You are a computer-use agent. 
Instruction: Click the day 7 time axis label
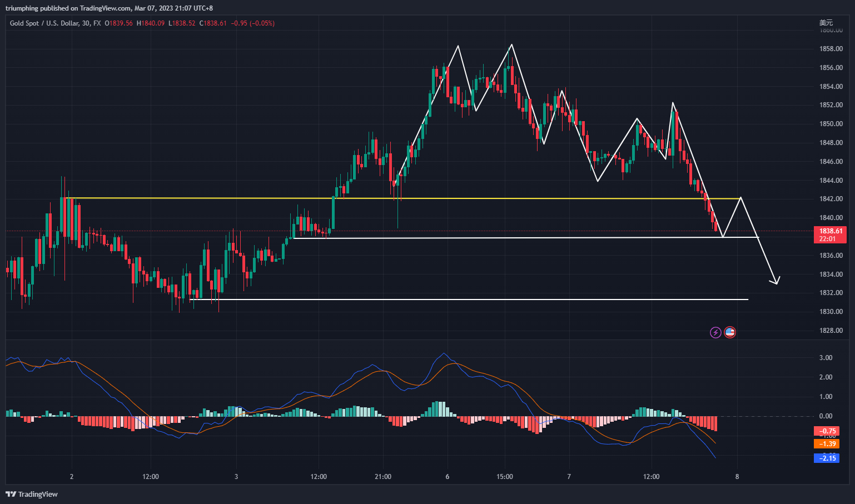tap(569, 477)
